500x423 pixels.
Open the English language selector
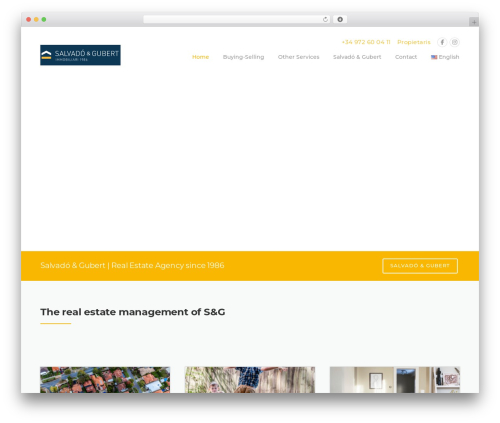point(445,57)
